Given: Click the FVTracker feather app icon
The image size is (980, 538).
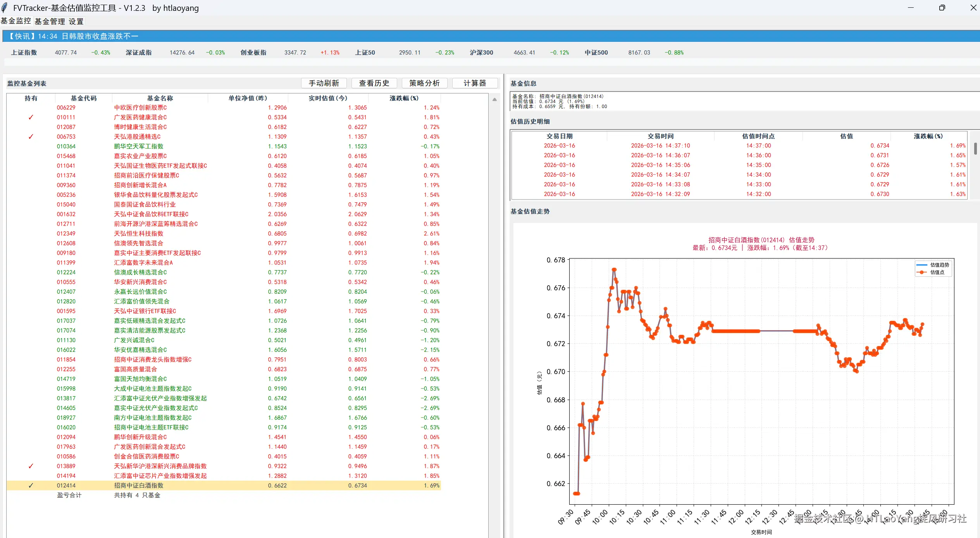Looking at the screenshot, I should pos(5,8).
